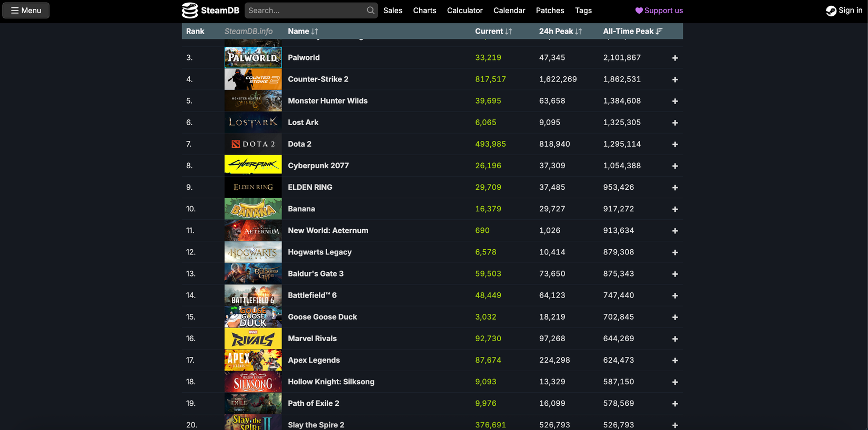The height and width of the screenshot is (430, 868).
Task: Open the Marvel Rivals thumbnail
Action: (x=253, y=339)
